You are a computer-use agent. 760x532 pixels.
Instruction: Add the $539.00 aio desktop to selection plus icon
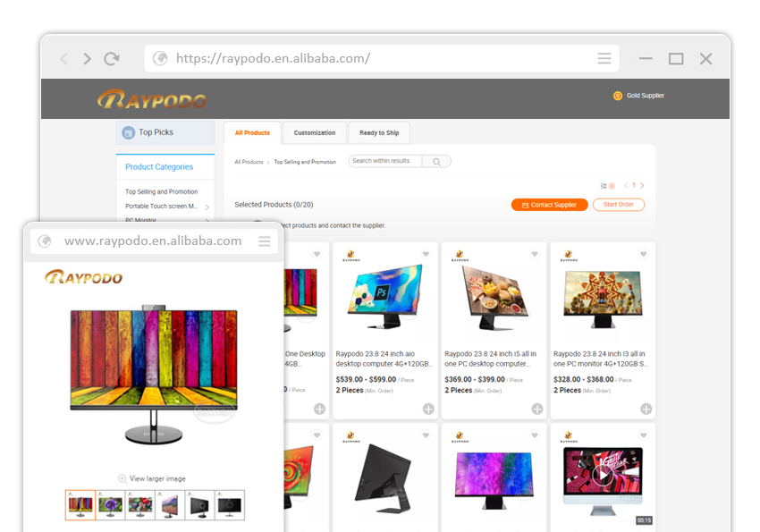click(x=428, y=409)
